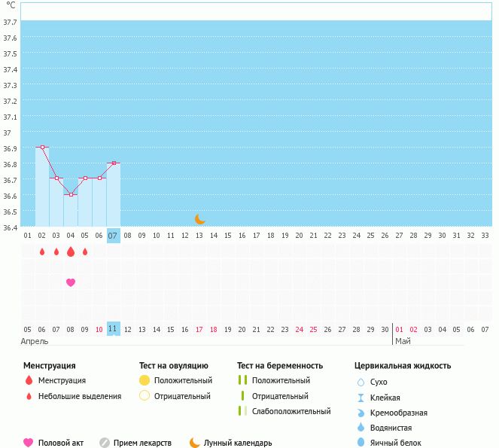Click the menstruation drop on cycle day 02

click(42, 251)
